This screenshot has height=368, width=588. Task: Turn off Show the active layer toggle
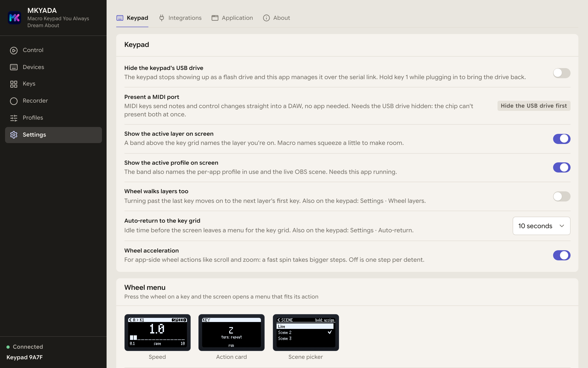click(562, 139)
